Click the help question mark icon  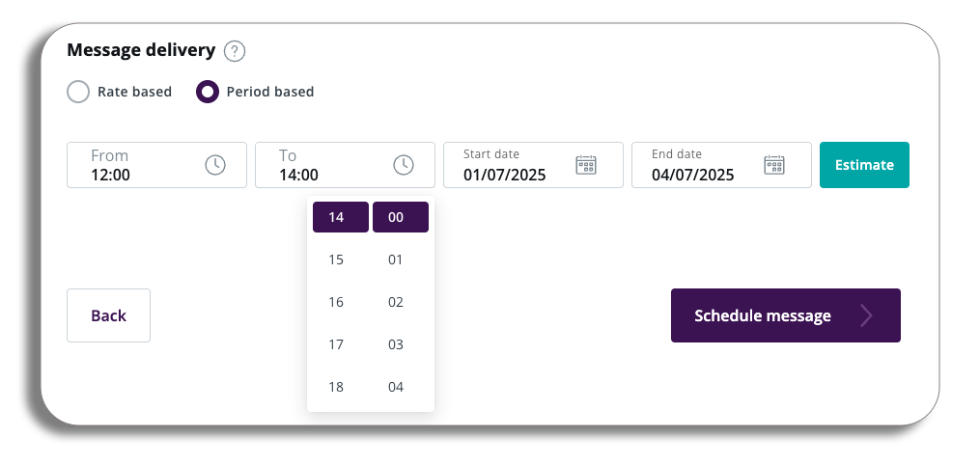(235, 51)
